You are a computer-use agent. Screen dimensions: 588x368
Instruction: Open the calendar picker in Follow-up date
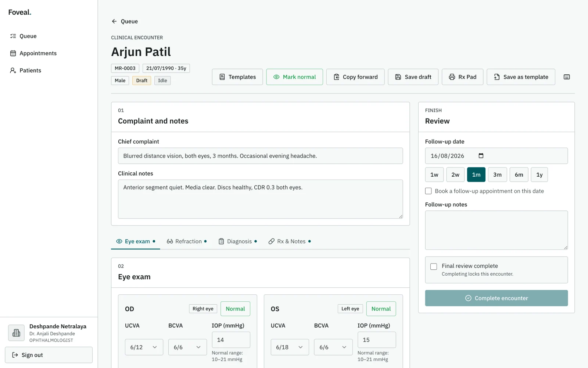[481, 156]
